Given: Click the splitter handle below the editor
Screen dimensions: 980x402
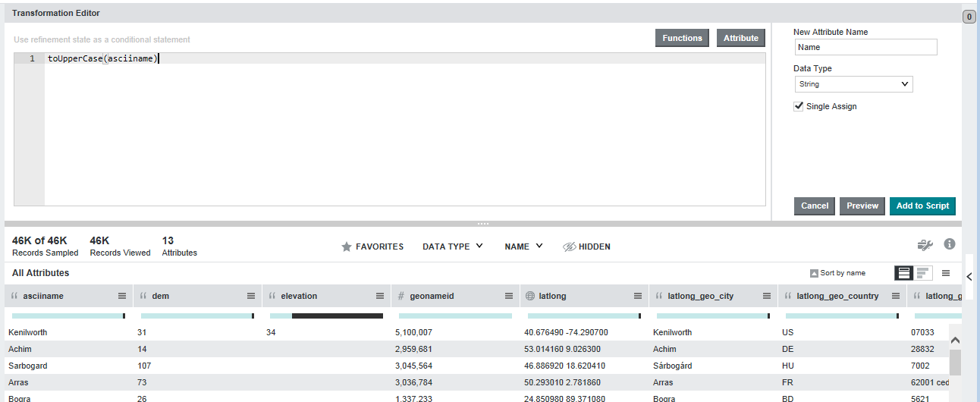Looking at the screenshot, I should [483, 224].
